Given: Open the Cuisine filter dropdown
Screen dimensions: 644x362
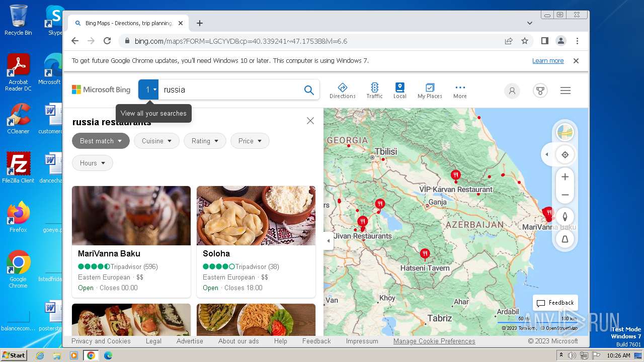Looking at the screenshot, I should point(156,141).
